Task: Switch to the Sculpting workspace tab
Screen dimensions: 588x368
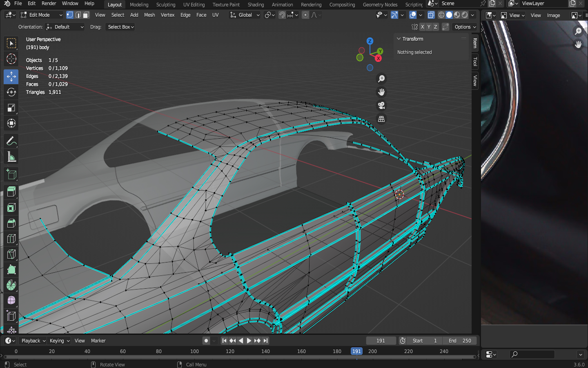Action: (x=165, y=4)
